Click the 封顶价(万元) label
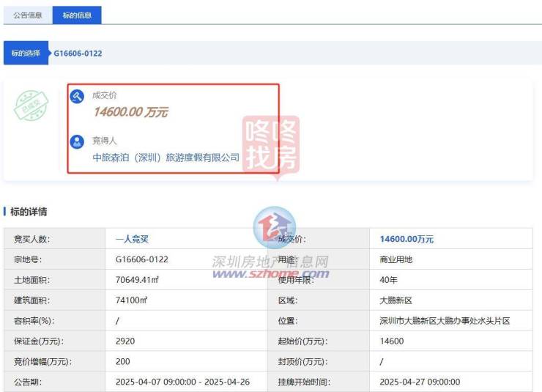 coord(302,361)
